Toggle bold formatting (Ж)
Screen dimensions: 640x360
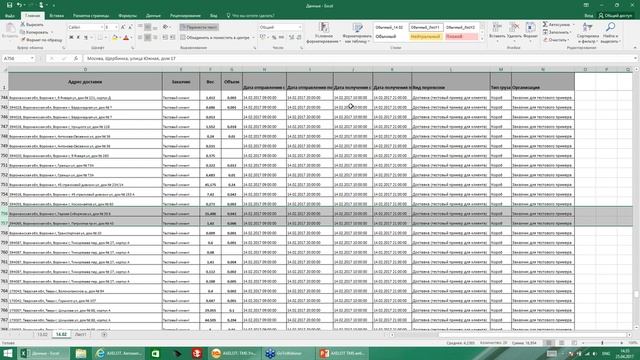(71, 37)
